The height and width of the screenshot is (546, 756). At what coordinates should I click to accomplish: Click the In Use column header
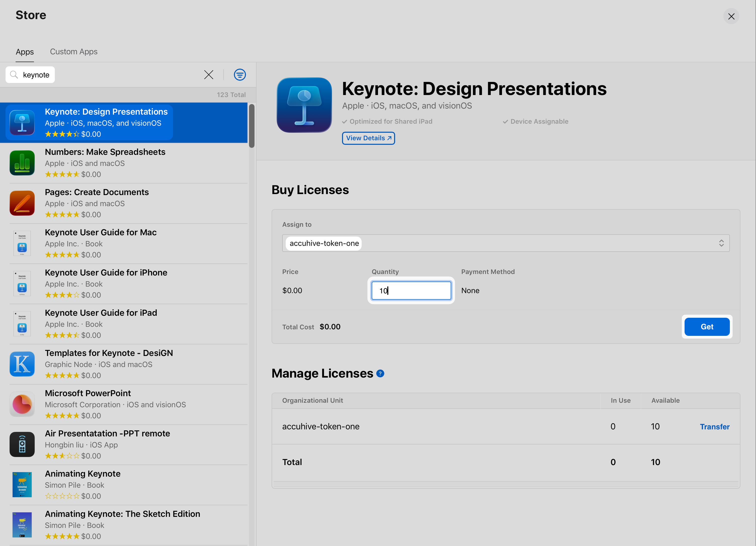click(x=620, y=400)
